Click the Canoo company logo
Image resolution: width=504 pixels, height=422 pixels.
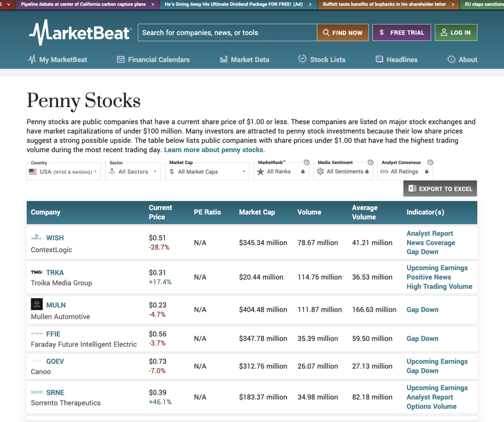point(37,361)
